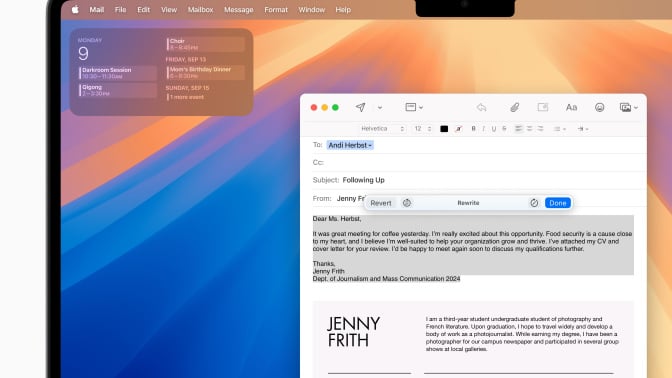Click the Thanks, line in email body
The height and width of the screenshot is (378, 672).
pyautogui.click(x=324, y=264)
